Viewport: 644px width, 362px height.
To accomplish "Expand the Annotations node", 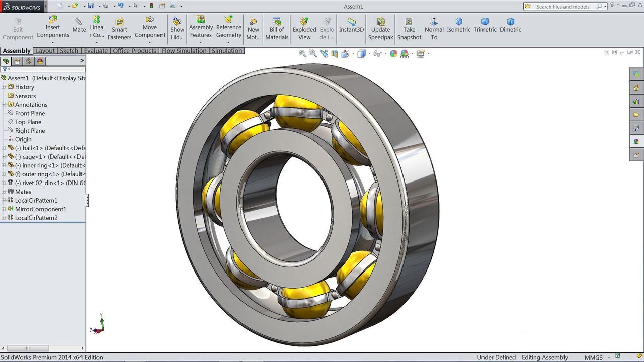I will tap(4, 104).
